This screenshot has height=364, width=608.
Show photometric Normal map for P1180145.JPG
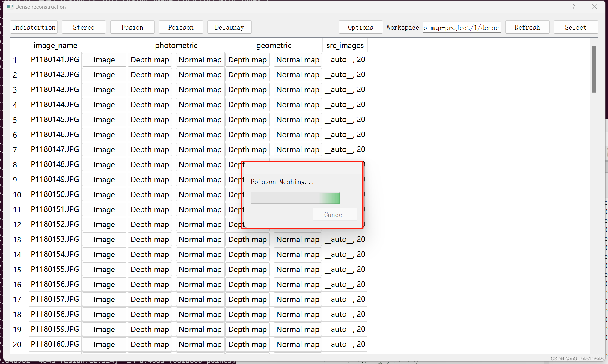tap(200, 120)
